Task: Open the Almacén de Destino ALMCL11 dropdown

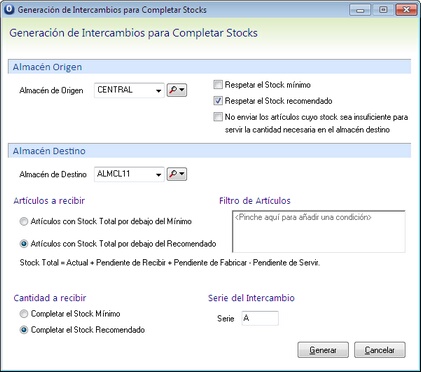Action: (159, 174)
